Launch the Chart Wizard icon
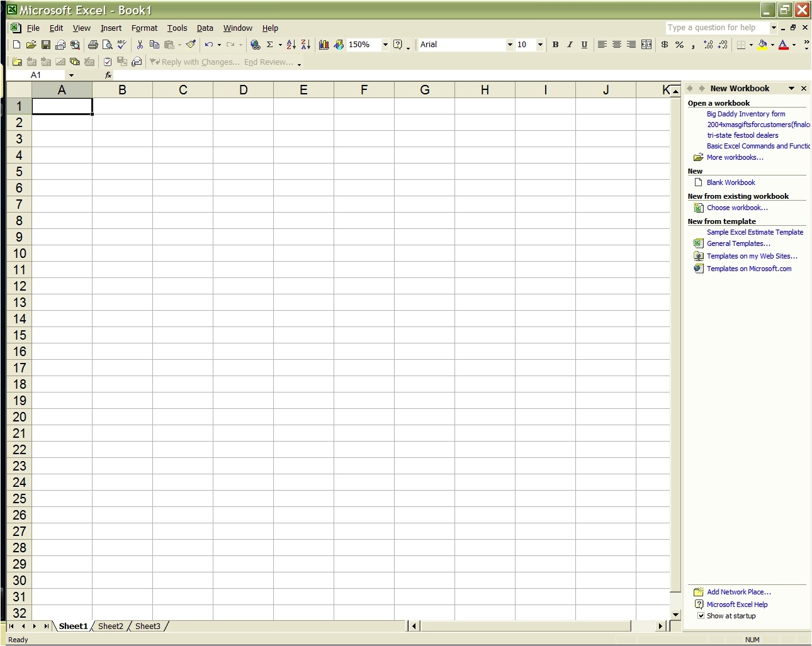812x646 pixels. (x=324, y=45)
